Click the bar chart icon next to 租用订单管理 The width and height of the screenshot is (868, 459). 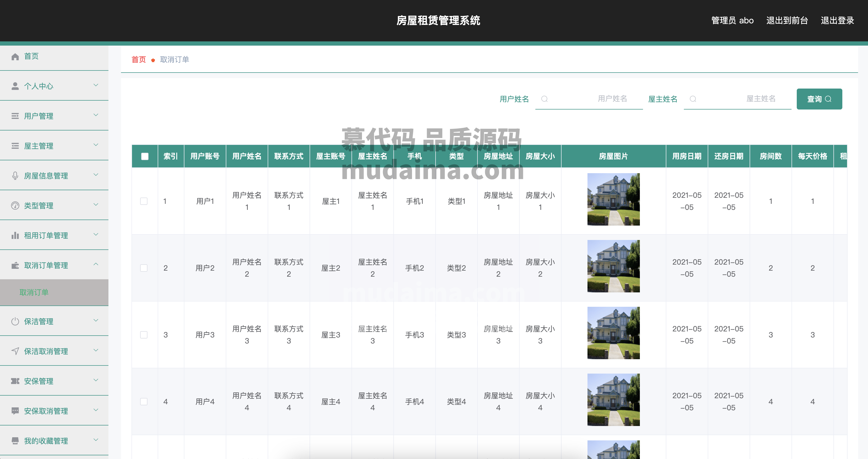[x=15, y=235]
